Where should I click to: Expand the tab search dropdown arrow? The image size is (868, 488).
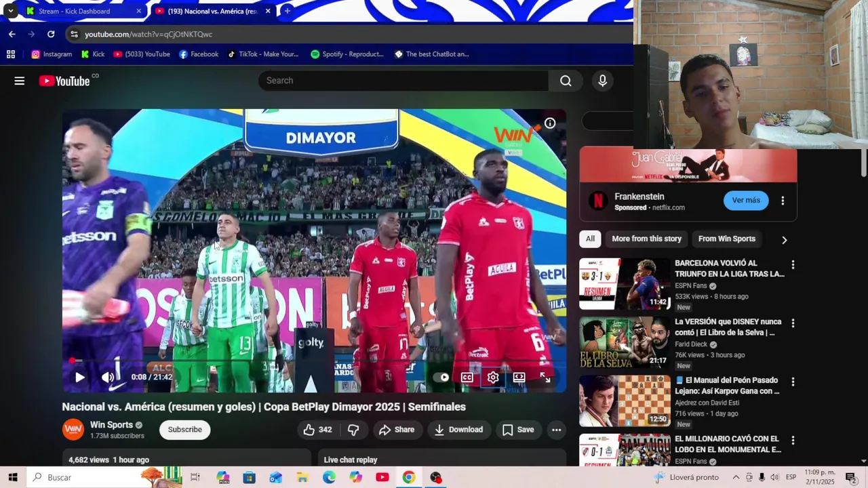pyautogui.click(x=10, y=11)
